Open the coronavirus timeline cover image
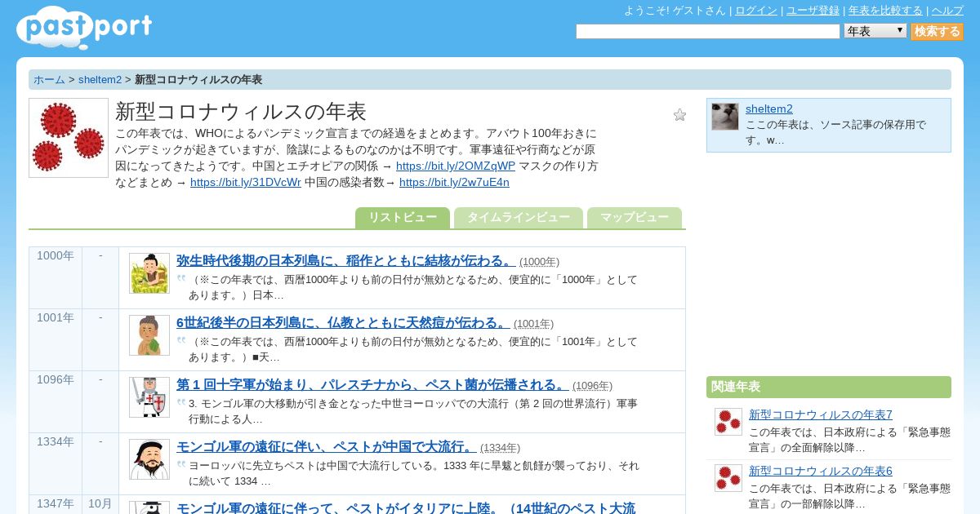 [x=69, y=138]
